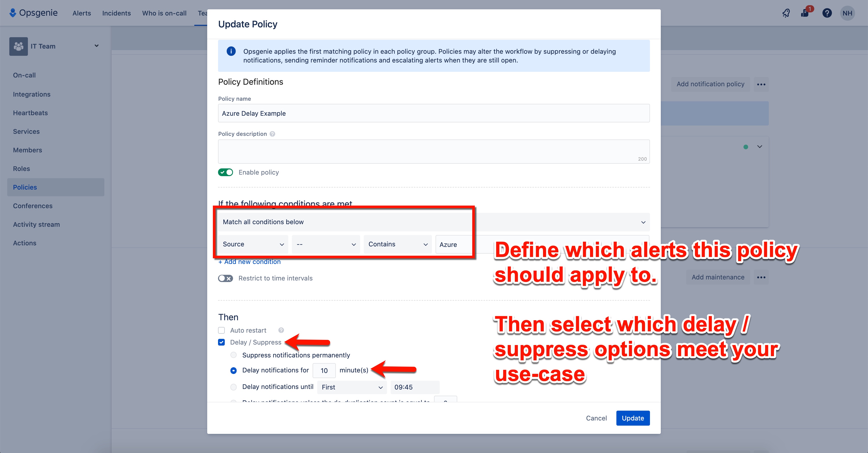Open notifications icon with badge 1

pyautogui.click(x=805, y=13)
